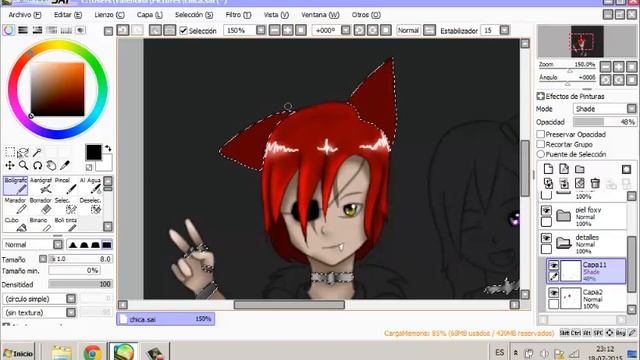Open the Estabilizador value dropdown
640x360 pixels.
coord(504,30)
